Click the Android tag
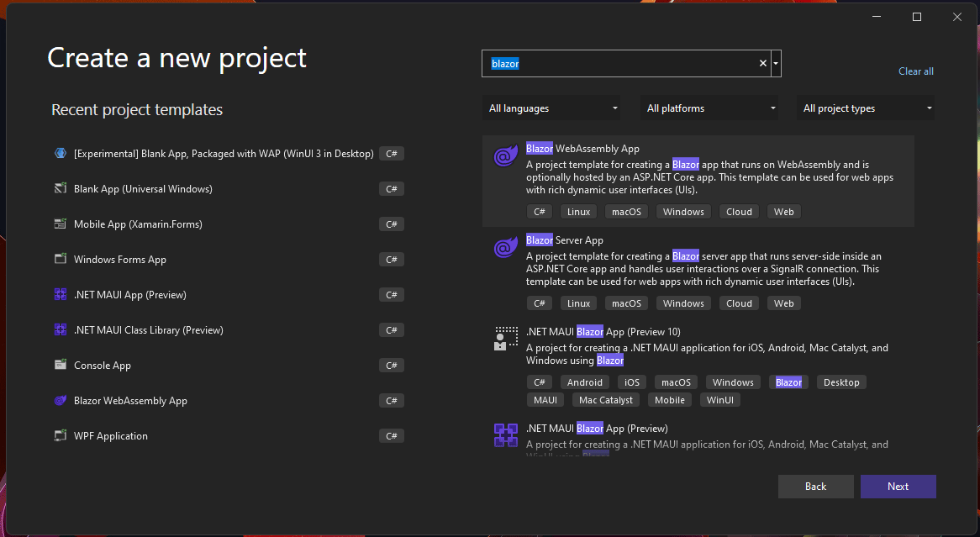This screenshot has width=980, height=537. click(584, 382)
